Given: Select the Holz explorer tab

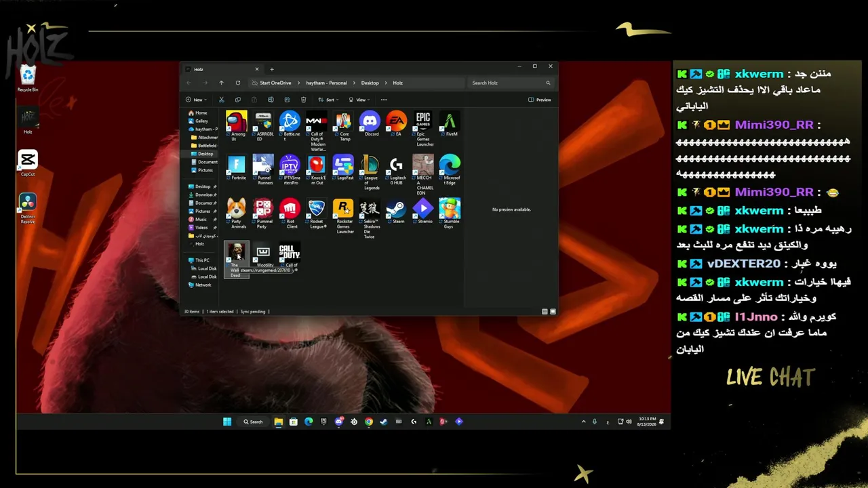Looking at the screenshot, I should [x=222, y=69].
